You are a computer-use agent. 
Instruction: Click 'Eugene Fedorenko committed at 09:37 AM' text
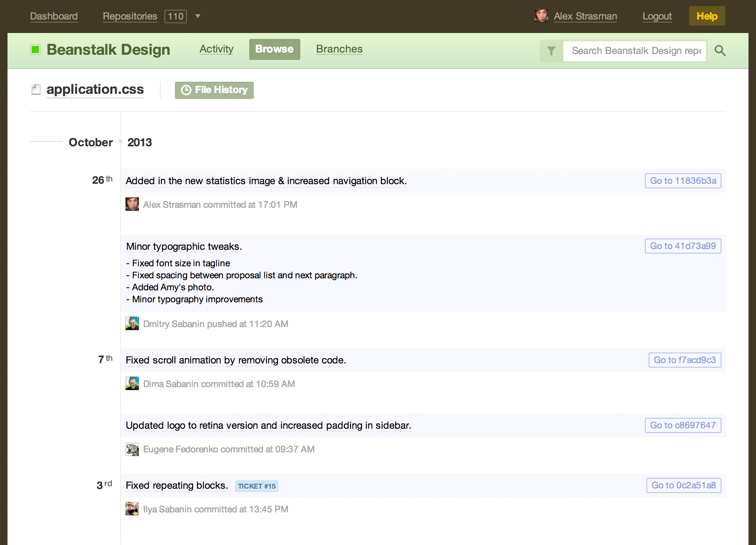tap(229, 449)
